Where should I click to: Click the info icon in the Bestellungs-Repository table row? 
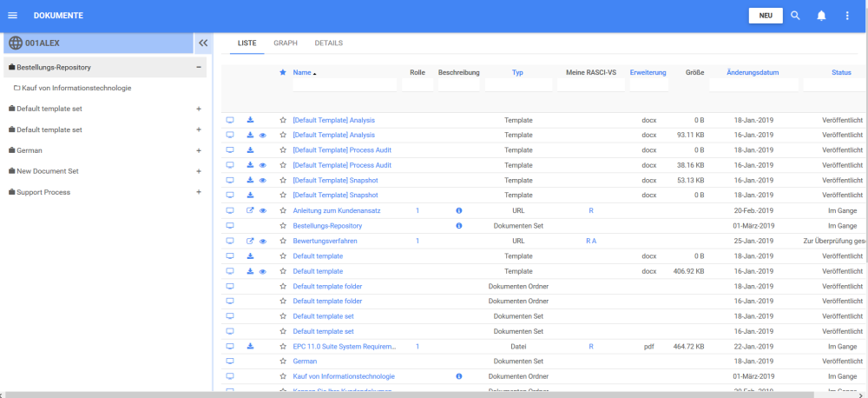(459, 226)
